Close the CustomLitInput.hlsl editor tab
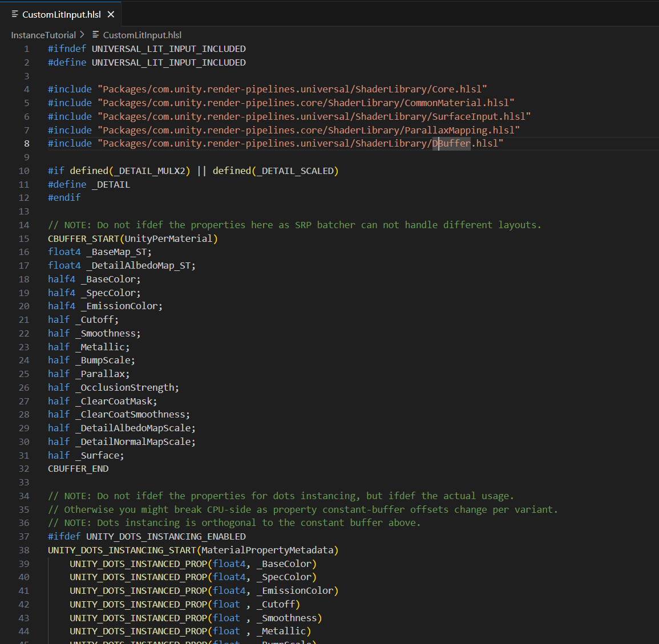This screenshot has height=644, width=659. [x=111, y=14]
